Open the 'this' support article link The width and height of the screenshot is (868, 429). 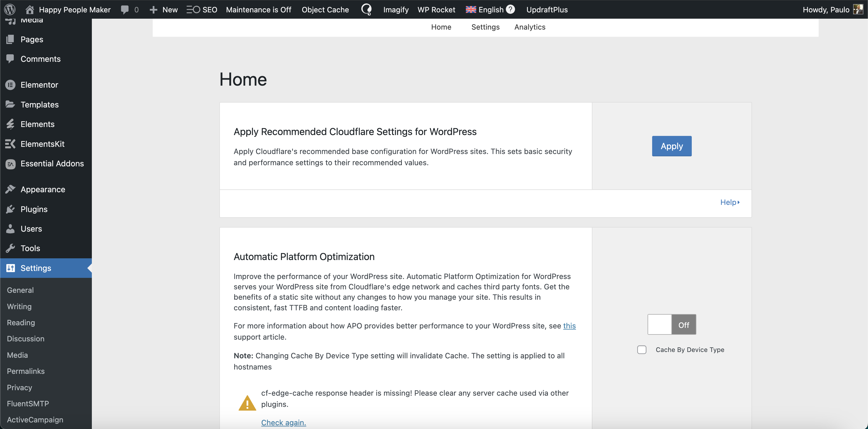[569, 326]
